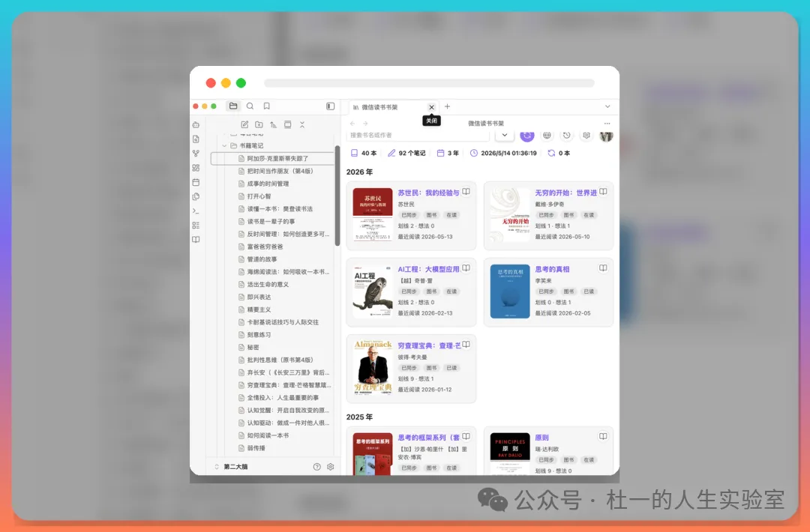Click the checklist ribbon icon
This screenshot has height=532, width=810.
click(x=196, y=225)
